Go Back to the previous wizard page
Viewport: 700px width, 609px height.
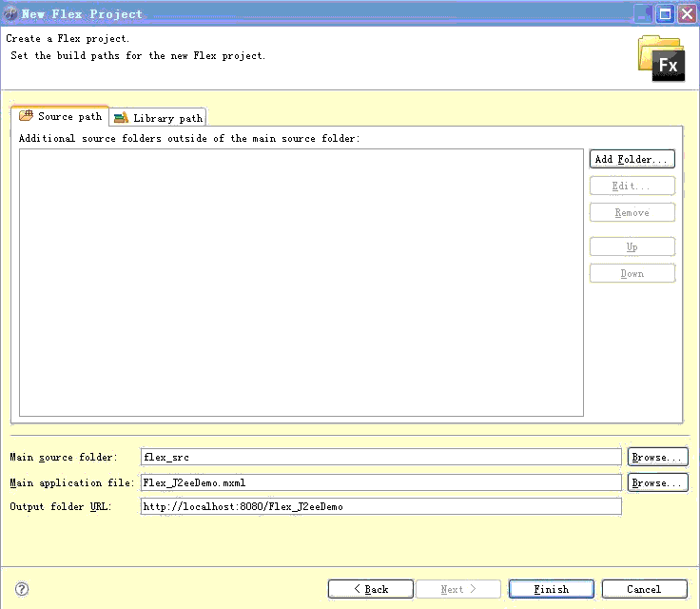click(x=371, y=589)
